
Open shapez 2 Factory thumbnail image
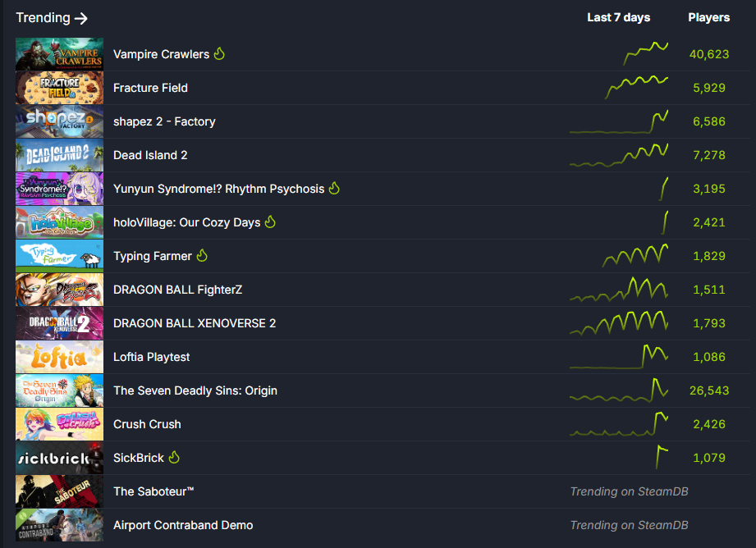point(59,121)
